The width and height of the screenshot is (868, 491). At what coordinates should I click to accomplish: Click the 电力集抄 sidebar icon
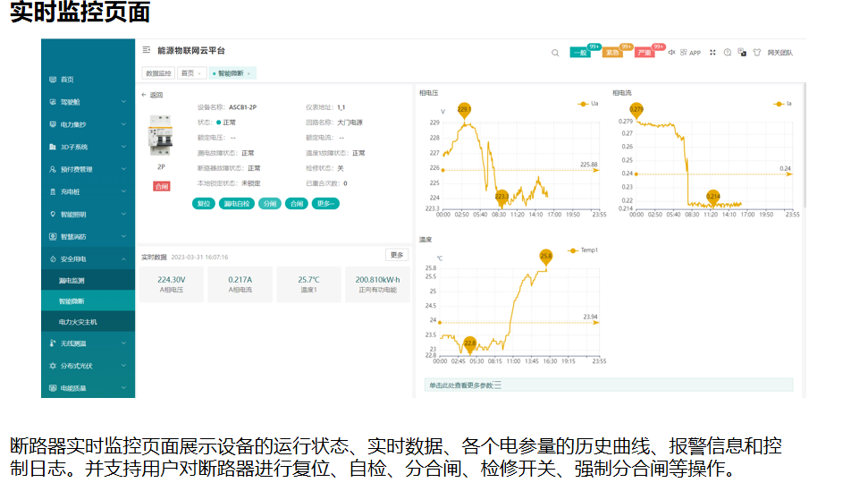point(53,124)
